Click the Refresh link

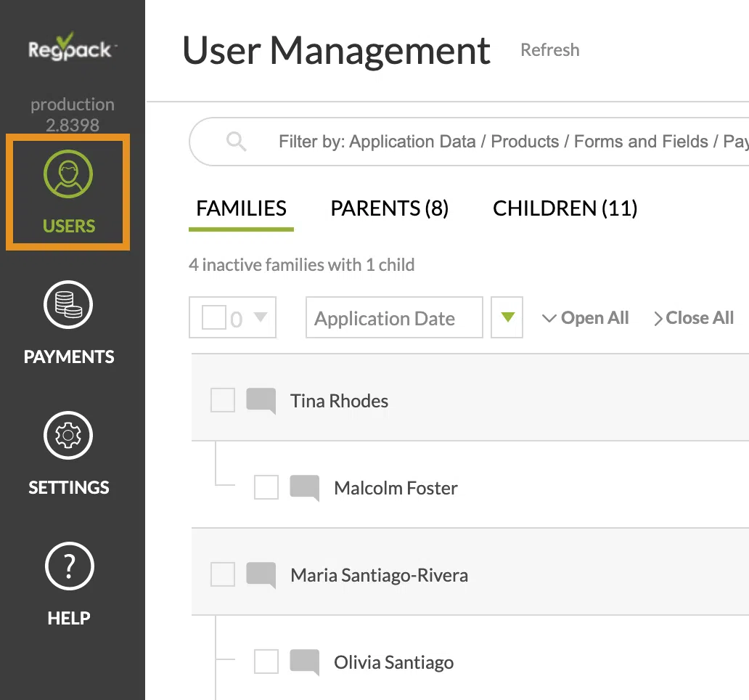coord(549,50)
